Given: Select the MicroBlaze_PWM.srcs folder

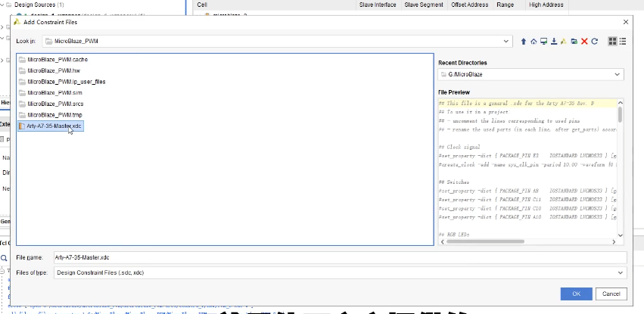Looking at the screenshot, I should (x=51, y=104).
